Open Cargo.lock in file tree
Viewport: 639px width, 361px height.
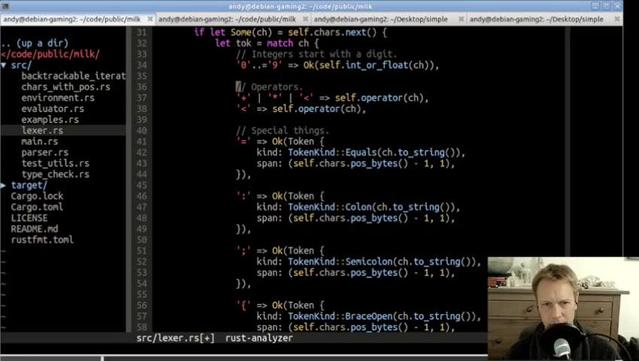(x=37, y=196)
